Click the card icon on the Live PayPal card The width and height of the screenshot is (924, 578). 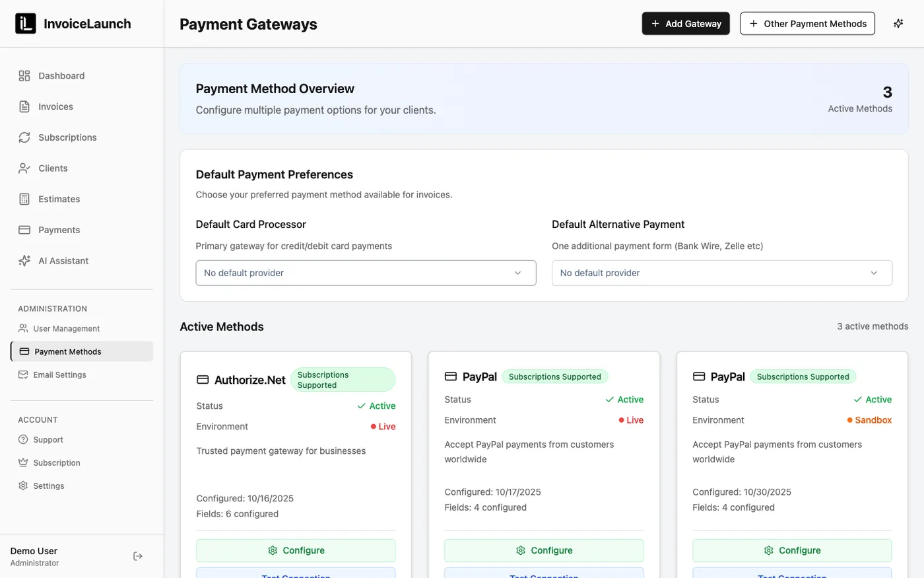pyautogui.click(x=451, y=377)
